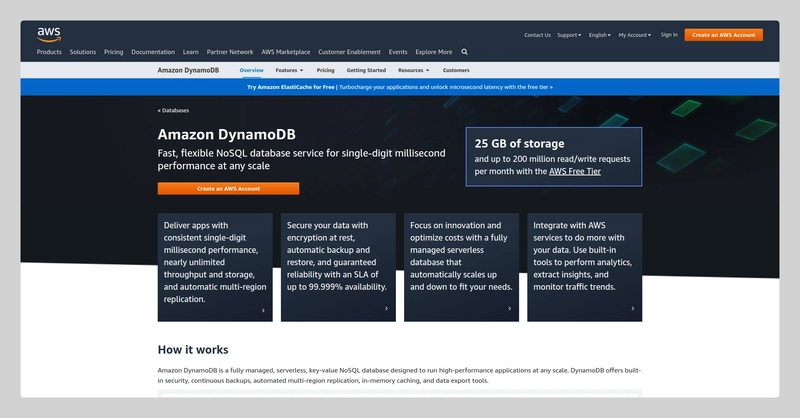Viewport: 800px width, 418px height.
Task: Open the Documentation menu
Action: click(x=153, y=52)
